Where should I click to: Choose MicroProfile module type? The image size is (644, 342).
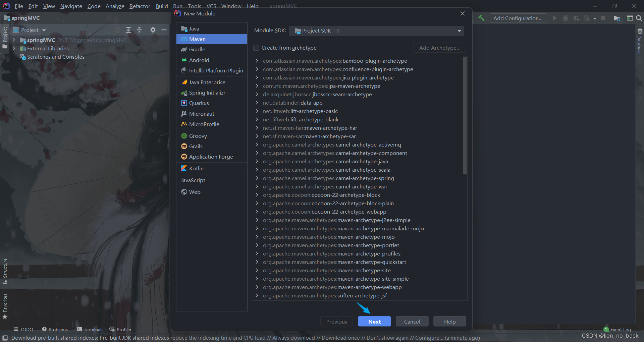click(x=212, y=124)
